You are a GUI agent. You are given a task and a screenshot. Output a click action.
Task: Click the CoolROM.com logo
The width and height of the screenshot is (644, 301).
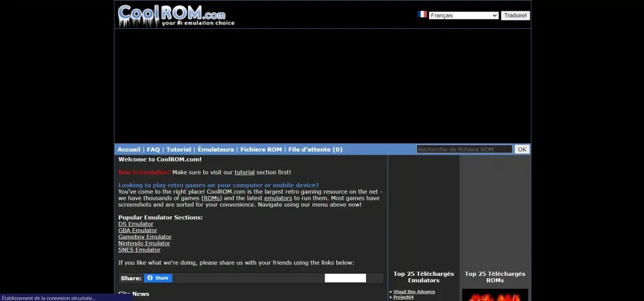(176, 16)
